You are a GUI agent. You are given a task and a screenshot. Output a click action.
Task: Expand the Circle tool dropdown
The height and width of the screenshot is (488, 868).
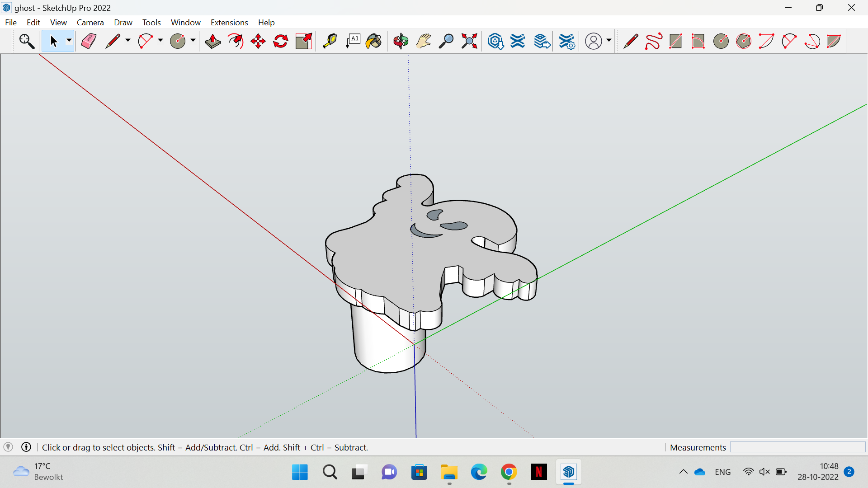point(193,41)
